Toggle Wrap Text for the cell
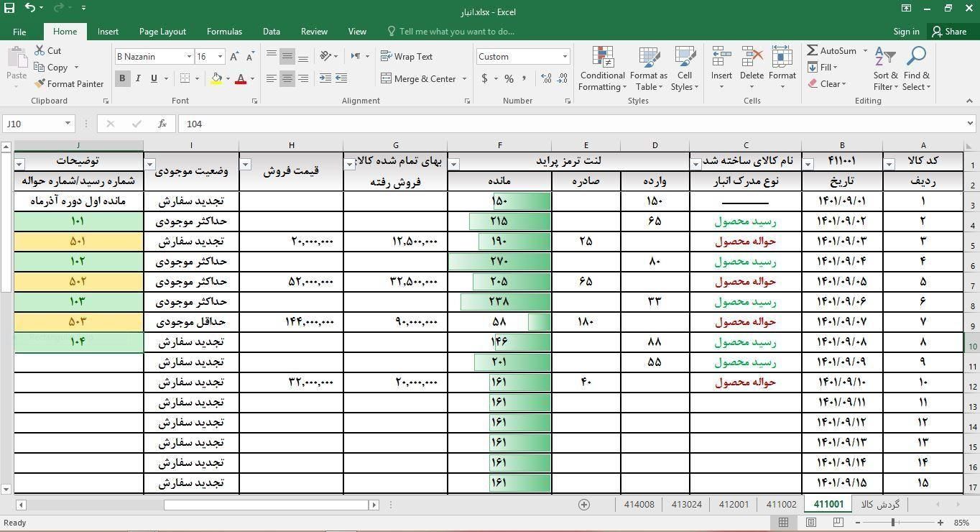The width and height of the screenshot is (980, 532). pyautogui.click(x=407, y=56)
